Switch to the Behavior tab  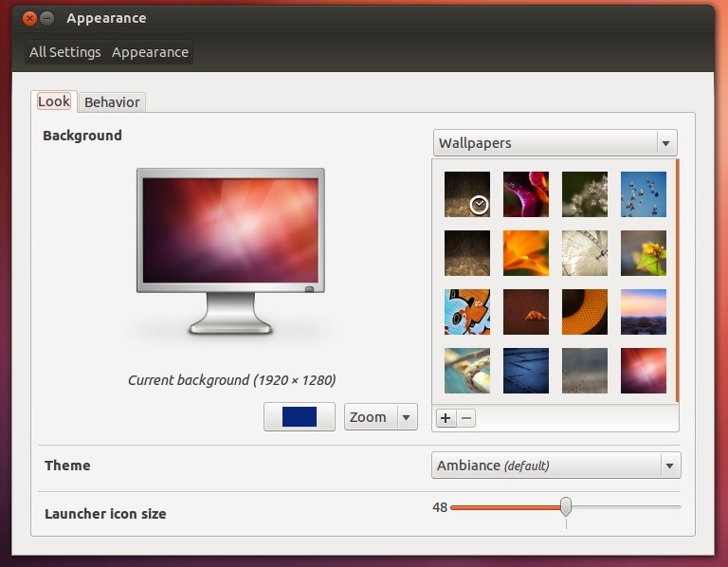(112, 102)
